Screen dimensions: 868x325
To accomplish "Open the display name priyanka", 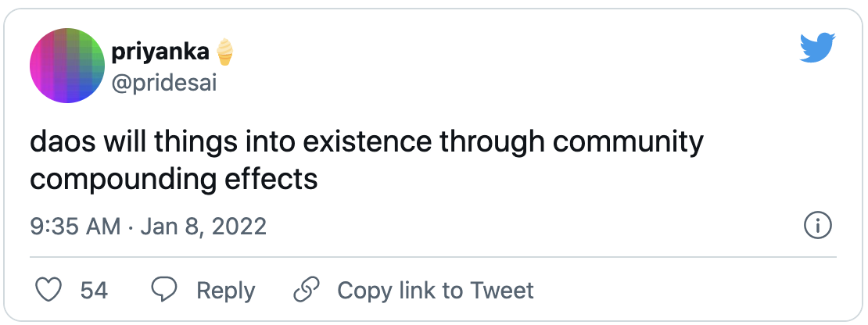I will pyautogui.click(x=162, y=52).
